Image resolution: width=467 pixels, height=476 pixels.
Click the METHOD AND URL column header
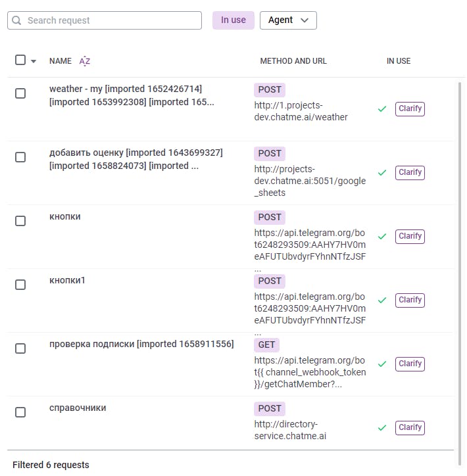pyautogui.click(x=293, y=61)
